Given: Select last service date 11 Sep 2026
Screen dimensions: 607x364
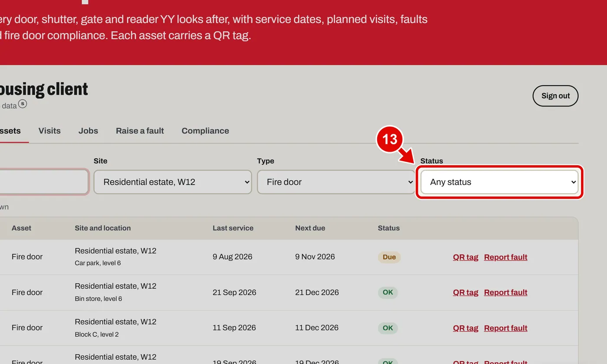Looking at the screenshot, I should 234,328.
